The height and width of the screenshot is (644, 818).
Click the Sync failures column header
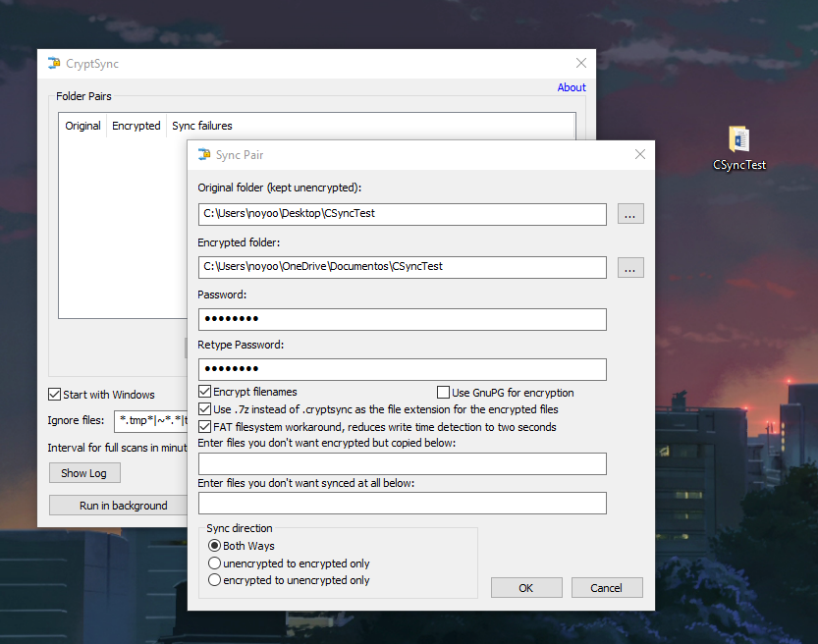202,126
